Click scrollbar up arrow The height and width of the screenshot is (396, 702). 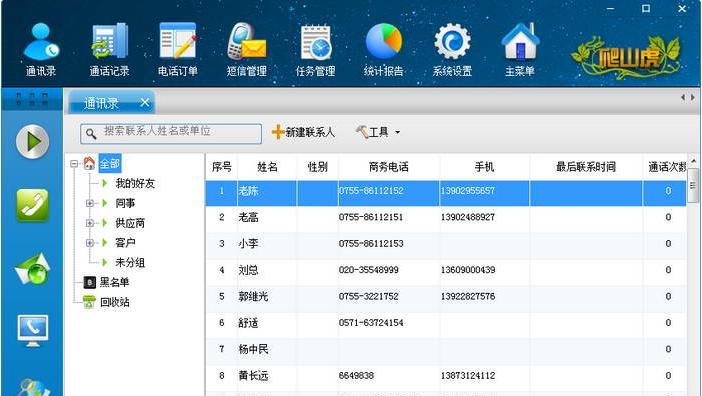point(693,161)
